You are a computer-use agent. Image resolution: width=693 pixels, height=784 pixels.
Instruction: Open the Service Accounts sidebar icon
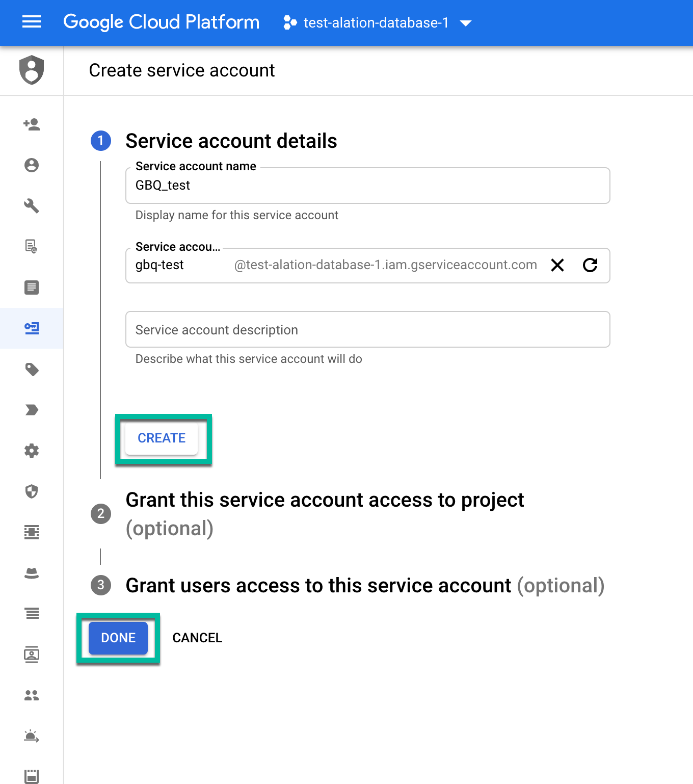pyautogui.click(x=32, y=328)
